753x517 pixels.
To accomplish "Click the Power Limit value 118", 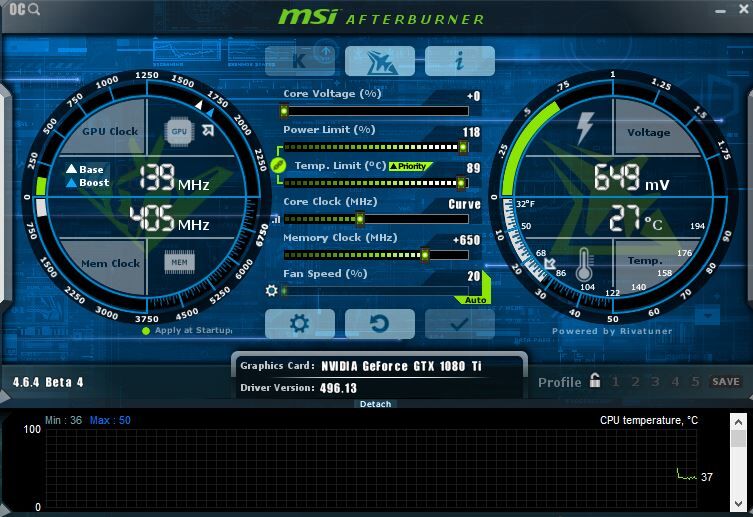I will coord(471,132).
